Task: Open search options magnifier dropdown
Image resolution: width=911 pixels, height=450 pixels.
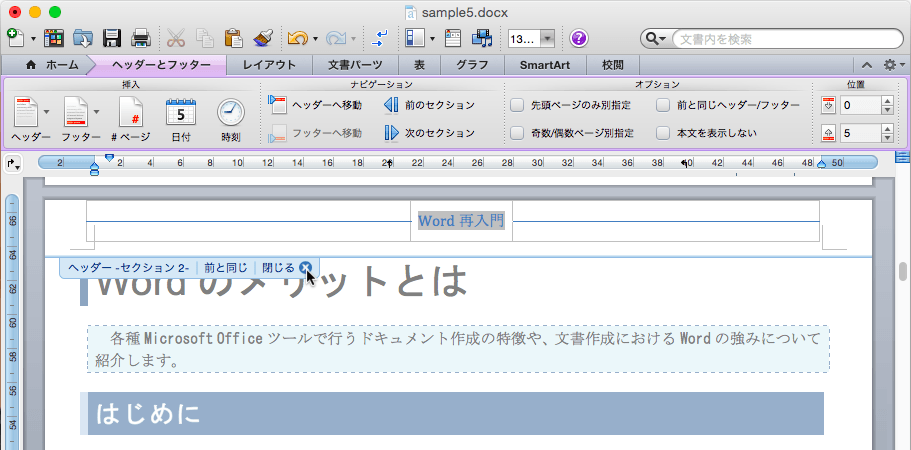Action: (655, 39)
